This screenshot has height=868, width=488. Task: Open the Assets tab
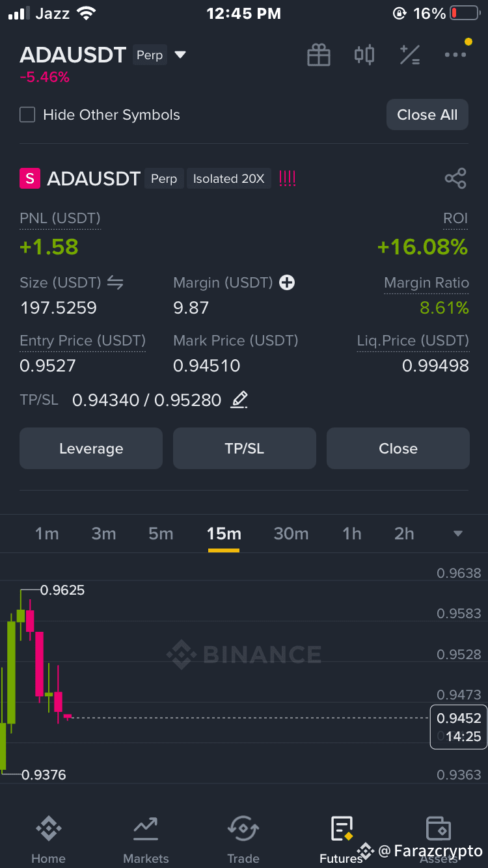[439, 841]
